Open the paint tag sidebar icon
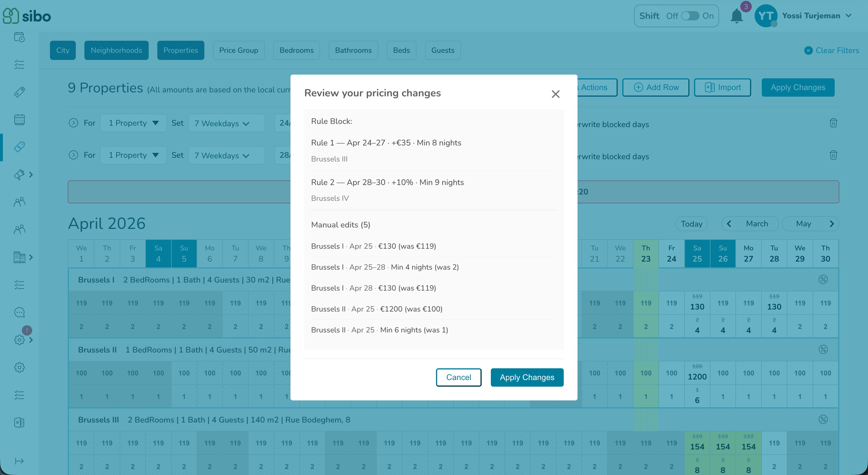The width and height of the screenshot is (868, 475). (19, 174)
